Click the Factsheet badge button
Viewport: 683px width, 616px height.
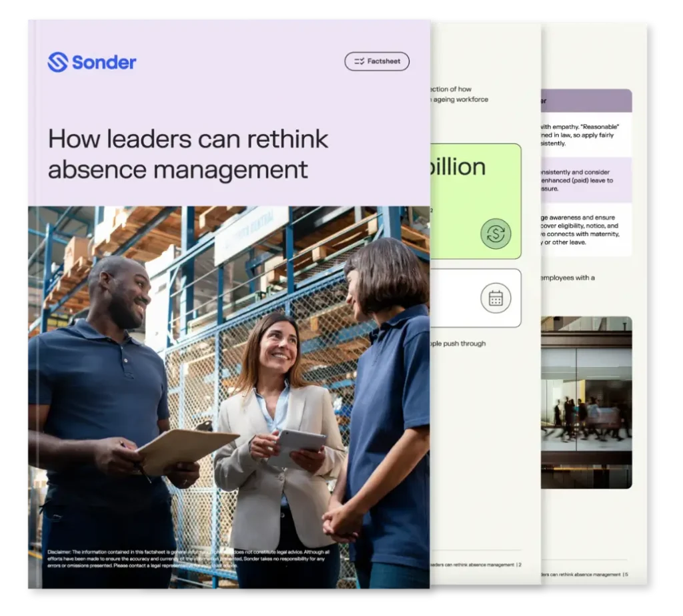(x=377, y=61)
